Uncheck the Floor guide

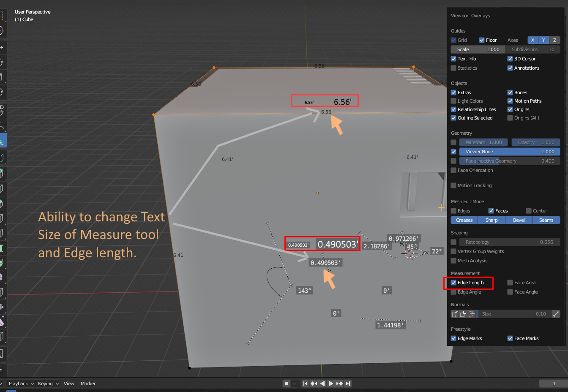pos(482,40)
